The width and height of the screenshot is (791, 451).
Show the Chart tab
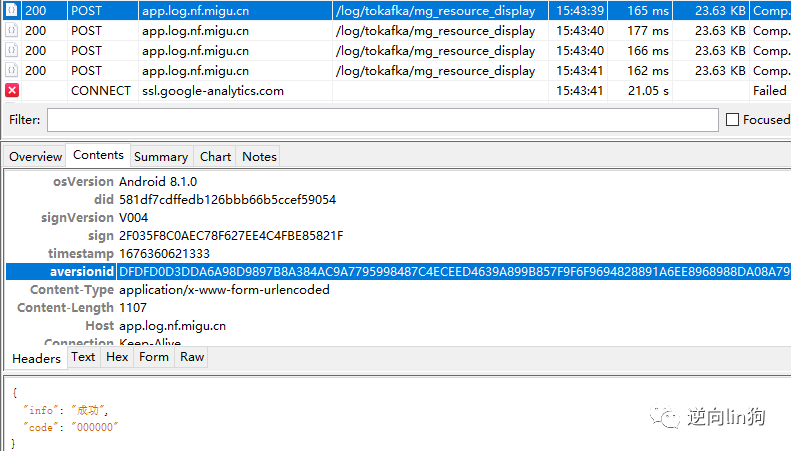point(215,156)
